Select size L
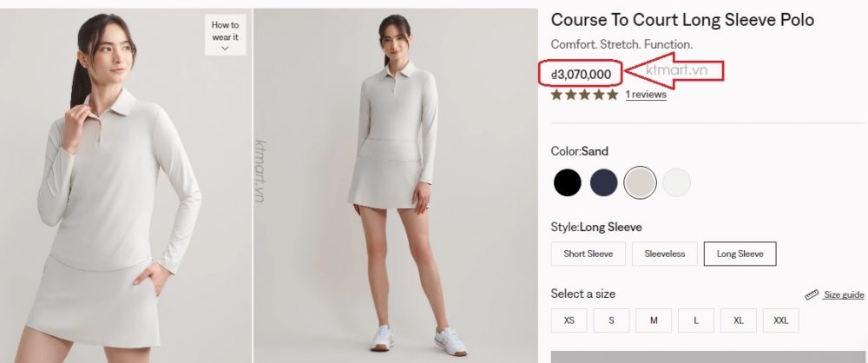 [696, 320]
